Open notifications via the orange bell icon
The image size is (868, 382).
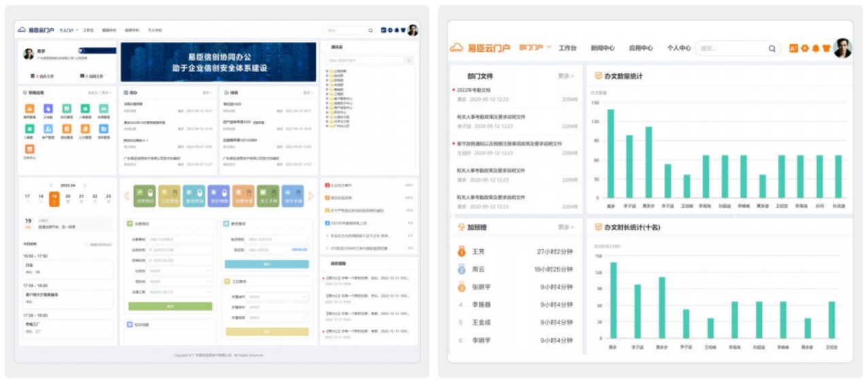coord(816,48)
